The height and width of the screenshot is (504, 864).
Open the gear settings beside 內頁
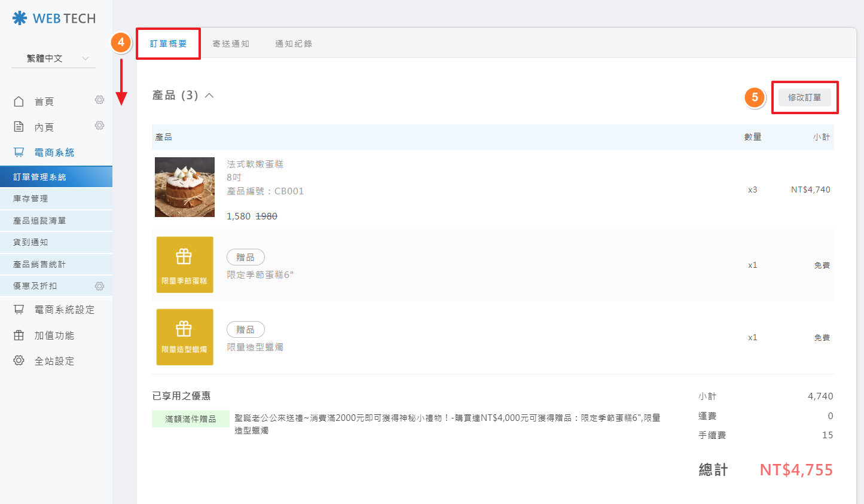99,126
